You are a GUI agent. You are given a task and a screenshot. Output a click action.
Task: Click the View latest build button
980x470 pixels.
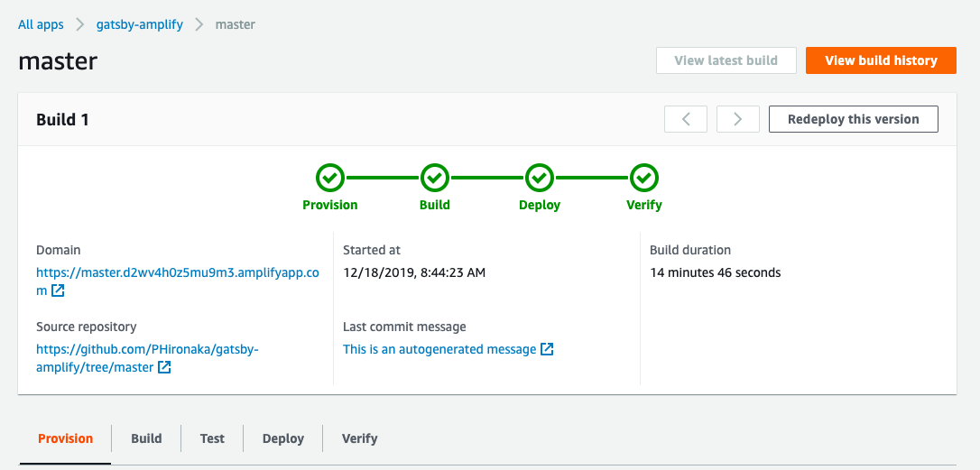pyautogui.click(x=726, y=60)
